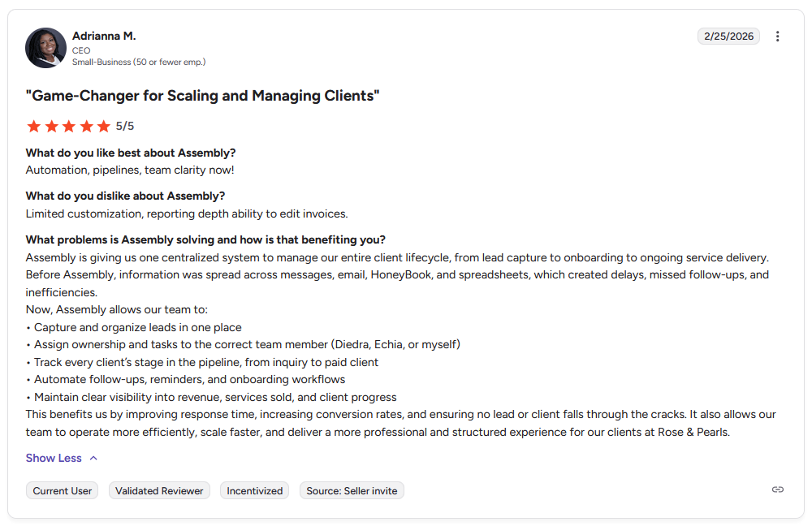Screen dimensions: 812x526
Task: Select the Validated Reviewer badge
Action: (159, 489)
